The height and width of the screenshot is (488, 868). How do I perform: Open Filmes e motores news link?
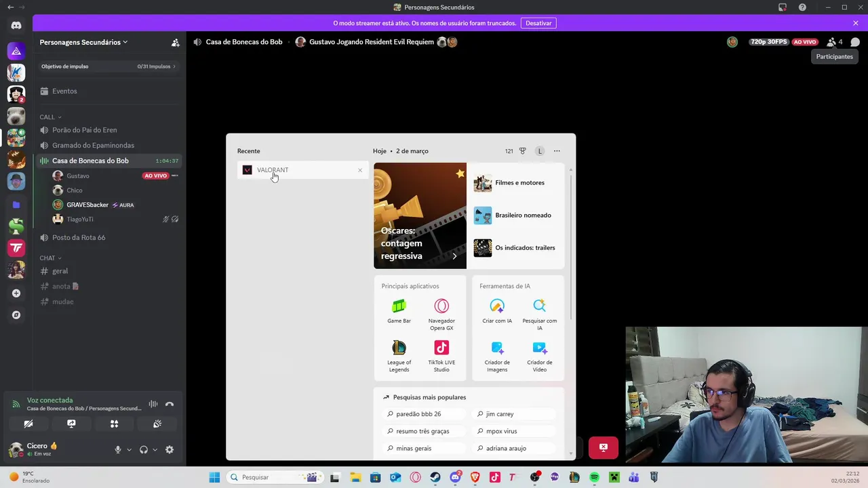pos(519,183)
